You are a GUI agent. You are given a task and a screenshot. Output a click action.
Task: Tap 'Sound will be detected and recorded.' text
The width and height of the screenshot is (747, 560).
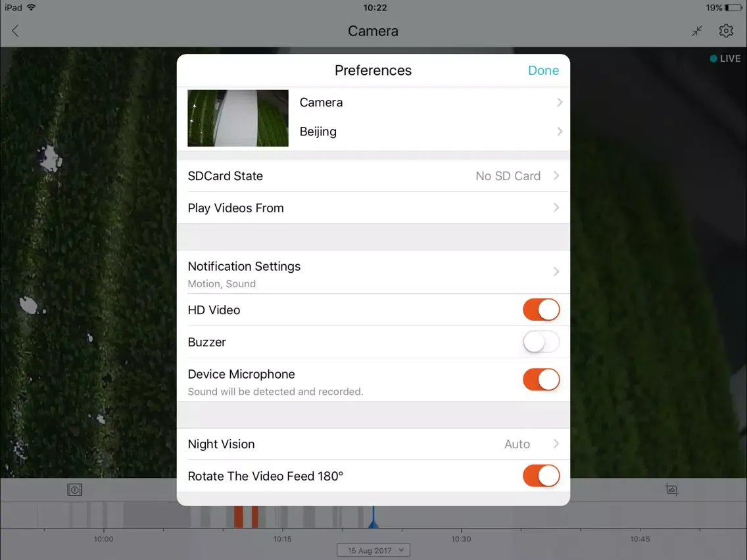(276, 392)
